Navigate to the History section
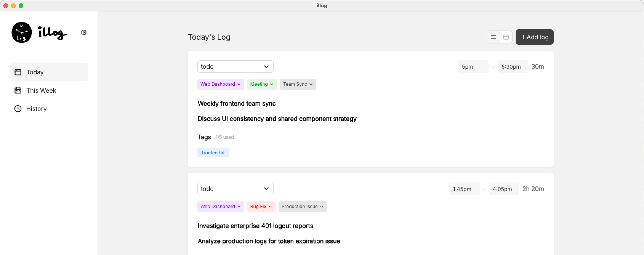This screenshot has height=255, width=644. (x=36, y=108)
